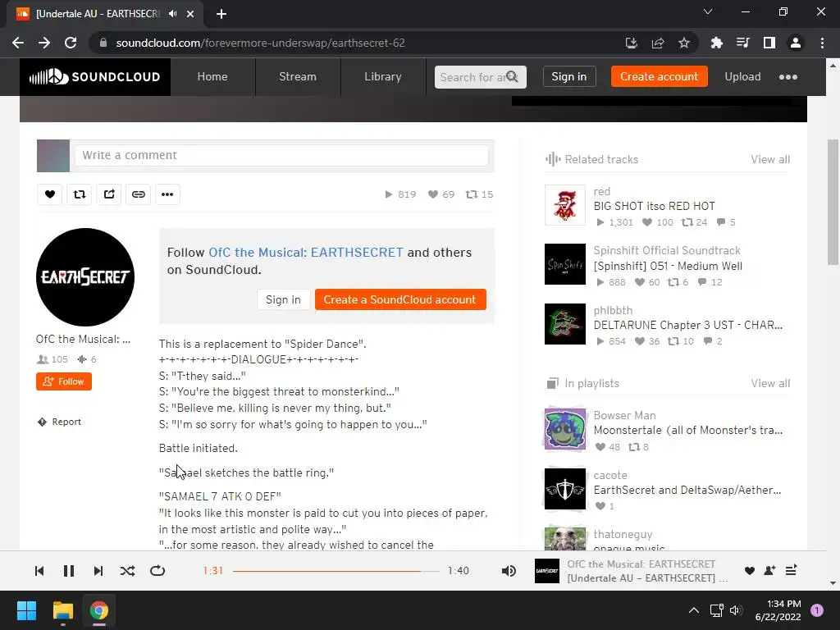The image size is (840, 630).
Task: Open Spinshift 051 - Medium Well track
Action: 668,267
